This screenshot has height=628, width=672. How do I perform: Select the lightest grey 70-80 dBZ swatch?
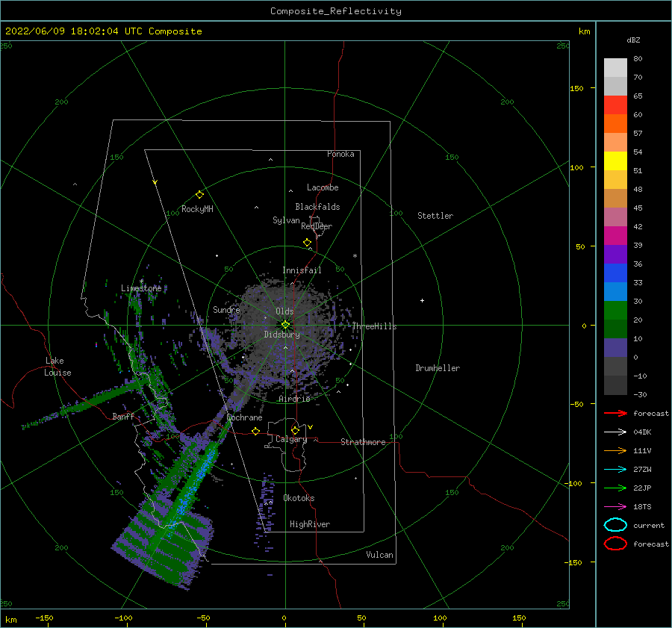(615, 68)
